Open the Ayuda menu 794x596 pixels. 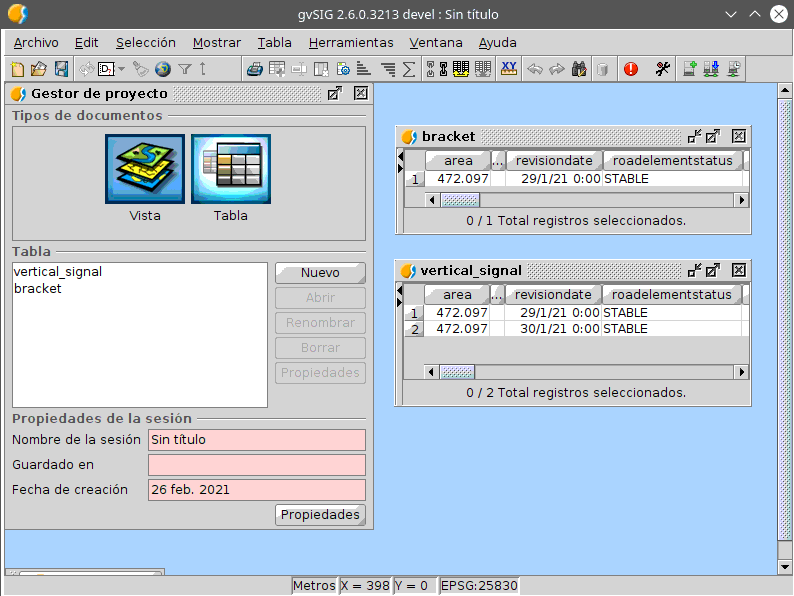(498, 43)
